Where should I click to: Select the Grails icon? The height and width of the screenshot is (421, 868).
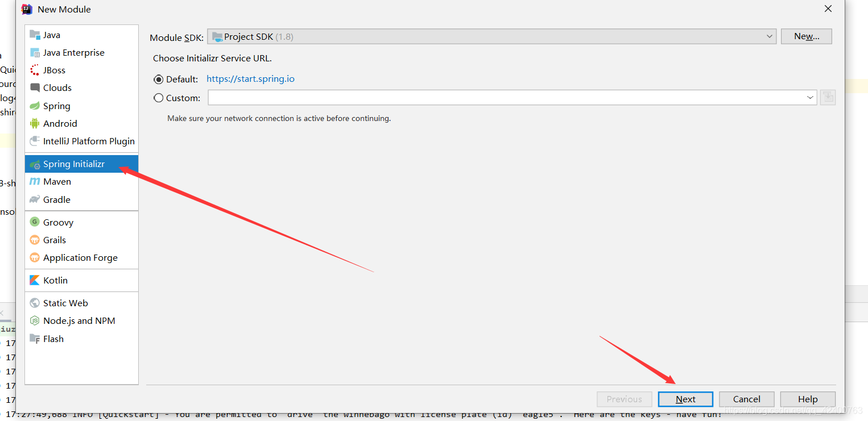pos(35,240)
